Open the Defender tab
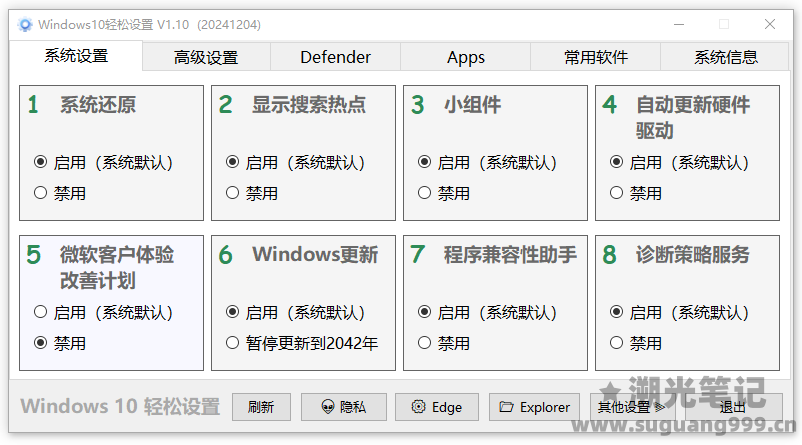 pyautogui.click(x=336, y=57)
